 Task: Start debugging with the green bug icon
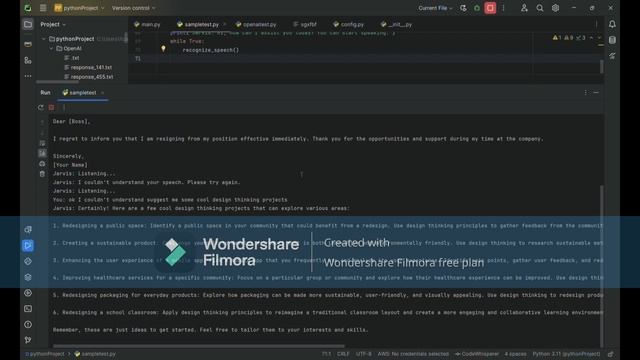pos(477,8)
